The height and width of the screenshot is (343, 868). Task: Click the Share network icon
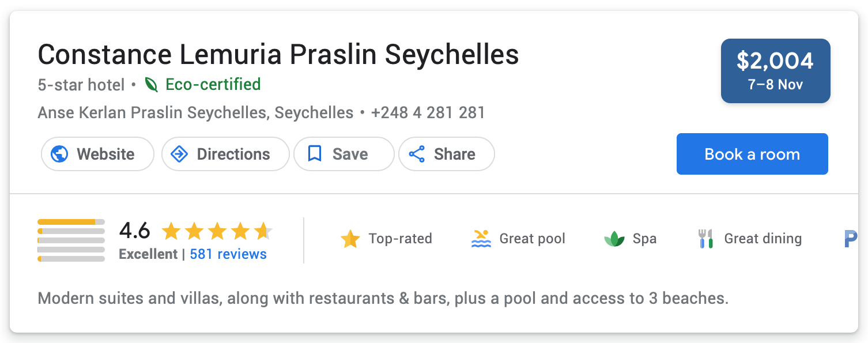click(x=416, y=154)
